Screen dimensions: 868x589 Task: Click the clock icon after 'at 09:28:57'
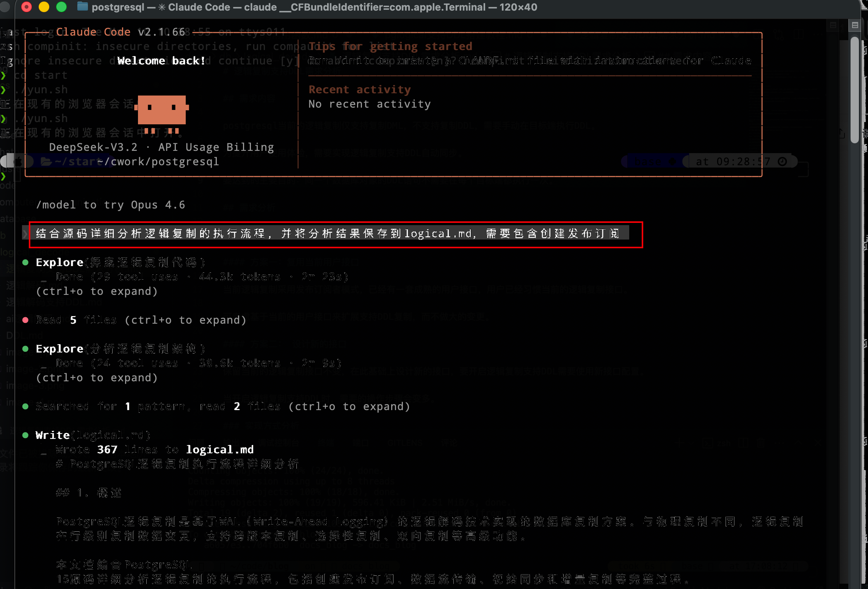782,162
